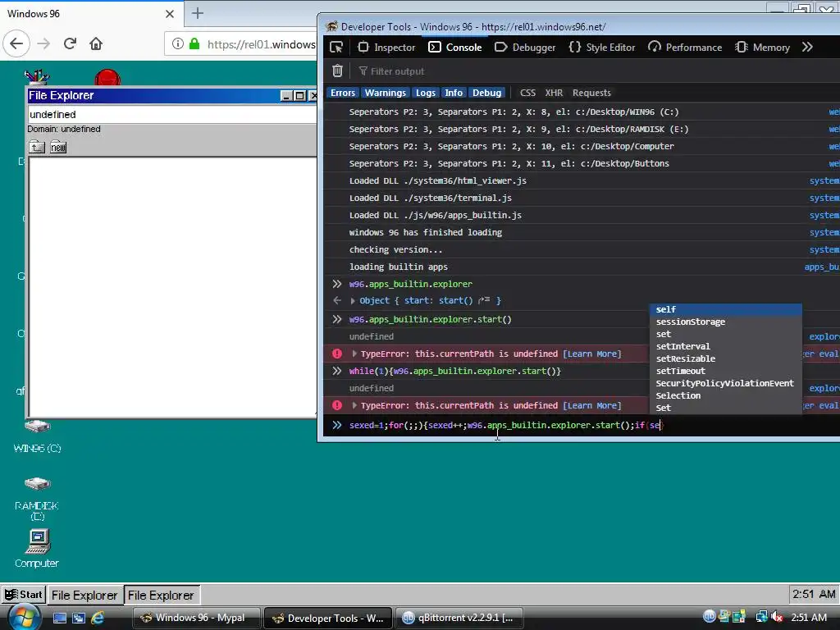Show more Developer Tools tabs chevron

tap(807, 47)
